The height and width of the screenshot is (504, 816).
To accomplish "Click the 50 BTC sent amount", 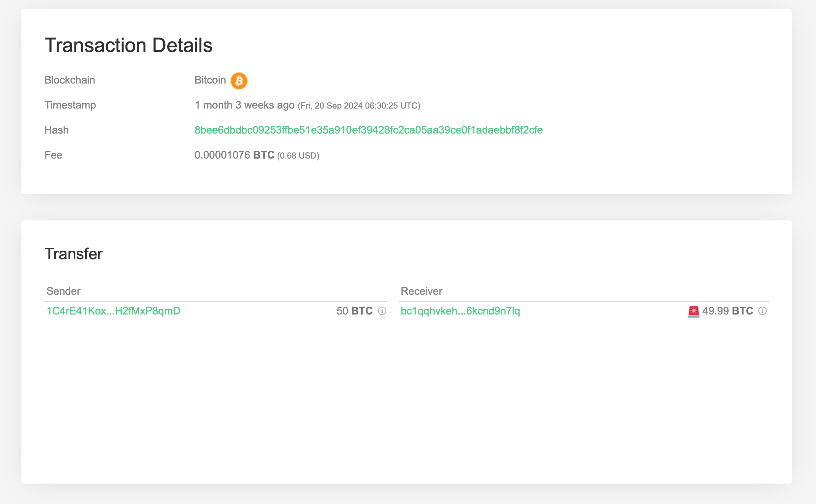I will click(354, 311).
